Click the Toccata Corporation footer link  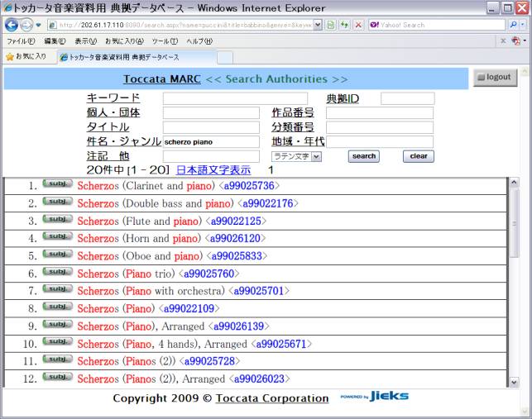(x=272, y=398)
